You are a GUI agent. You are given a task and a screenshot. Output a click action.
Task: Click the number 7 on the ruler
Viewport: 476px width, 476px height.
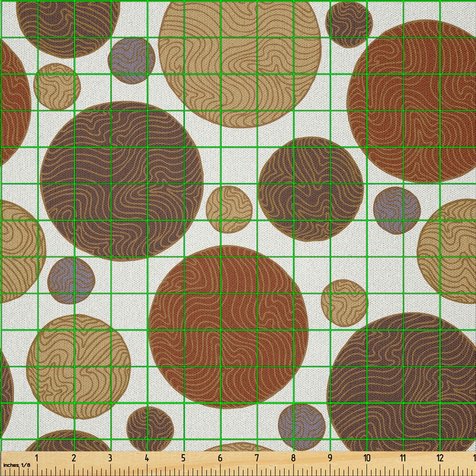tap(257, 458)
